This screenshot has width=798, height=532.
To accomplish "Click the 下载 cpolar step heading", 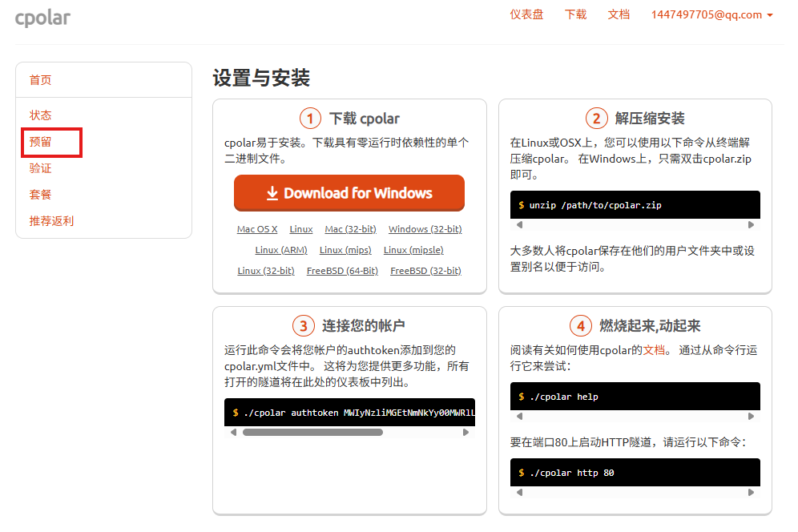I will pos(364,119).
